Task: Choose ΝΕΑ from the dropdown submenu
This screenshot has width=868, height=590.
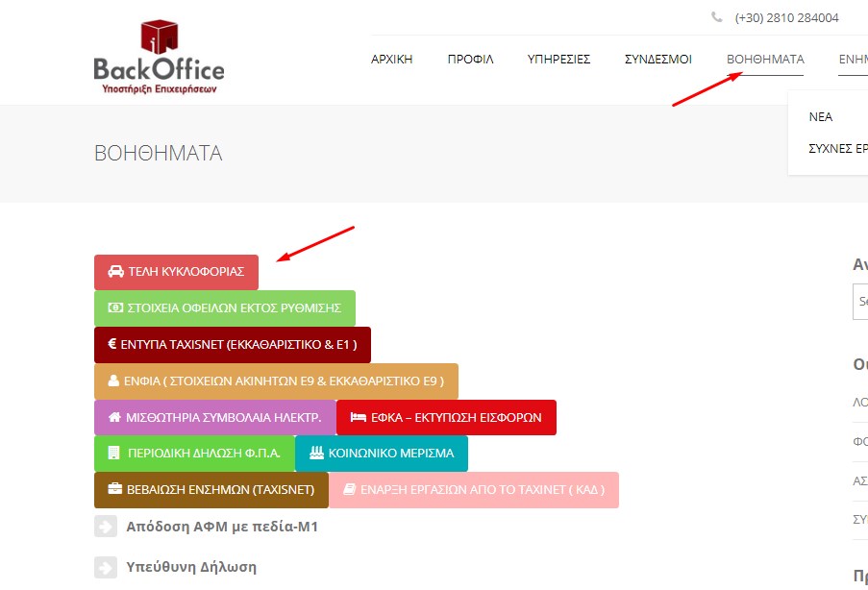Action: pyautogui.click(x=821, y=117)
